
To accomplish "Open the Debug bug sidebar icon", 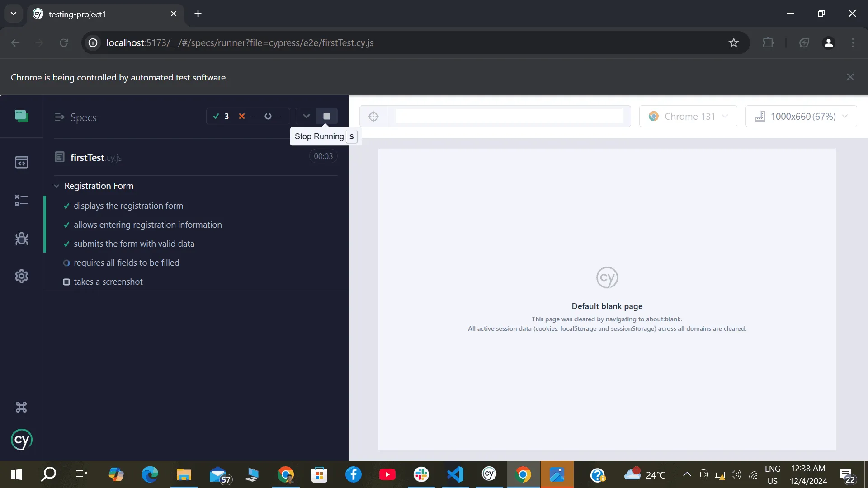I will [x=21, y=239].
